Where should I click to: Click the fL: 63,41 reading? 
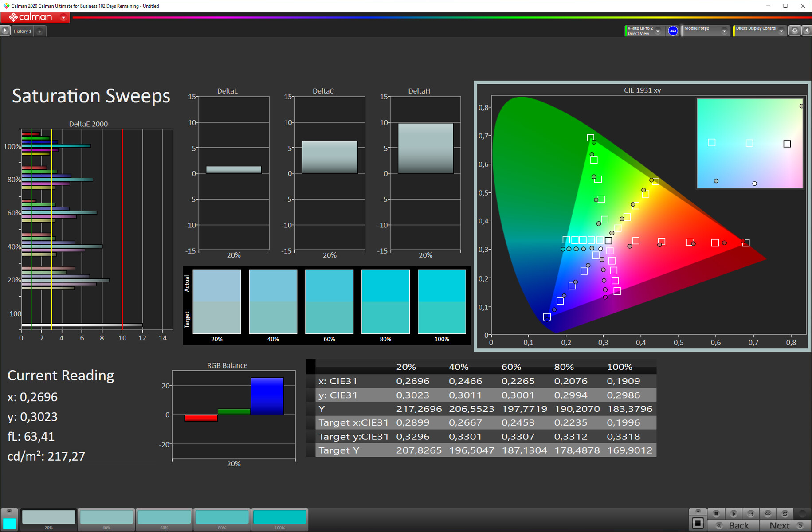[31, 437]
